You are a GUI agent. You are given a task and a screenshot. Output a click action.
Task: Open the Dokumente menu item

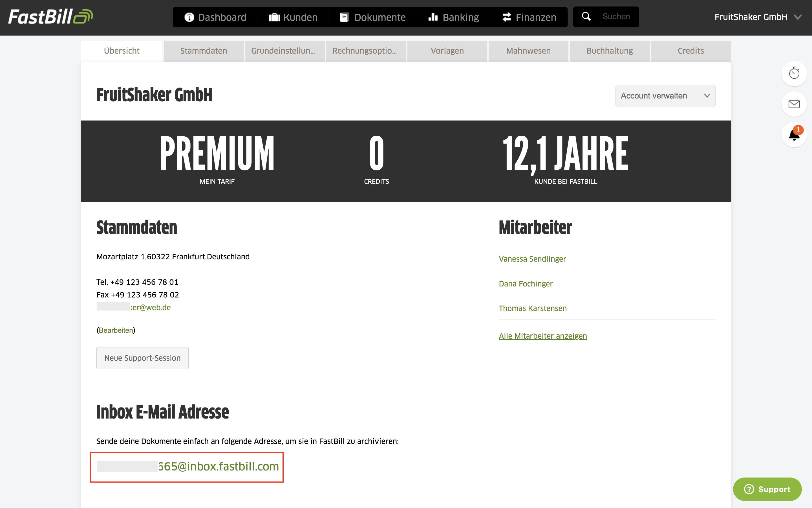coord(373,17)
